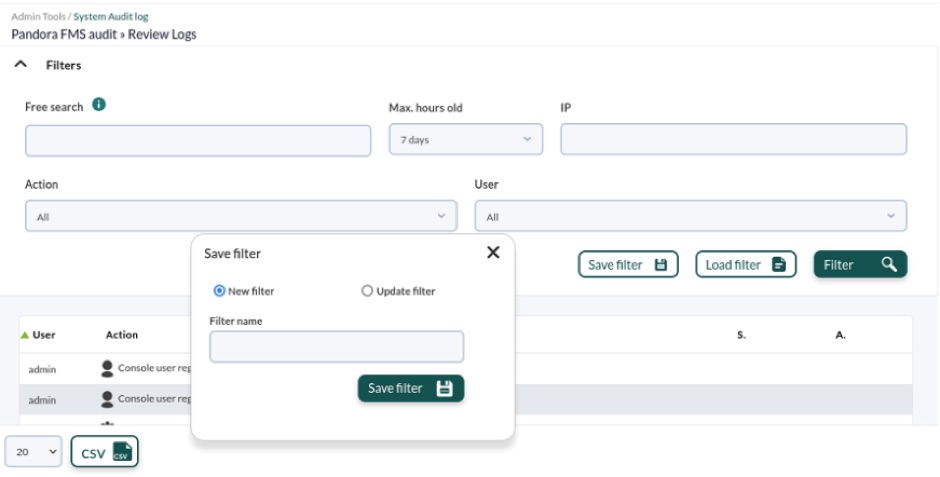This screenshot has height=477, width=940.
Task: Select the New filter radio button
Action: (x=219, y=291)
